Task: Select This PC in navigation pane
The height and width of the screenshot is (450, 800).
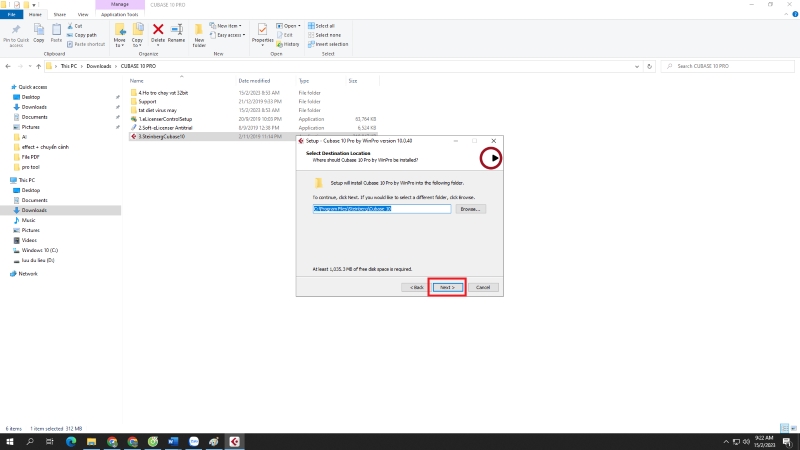Action: (27, 180)
